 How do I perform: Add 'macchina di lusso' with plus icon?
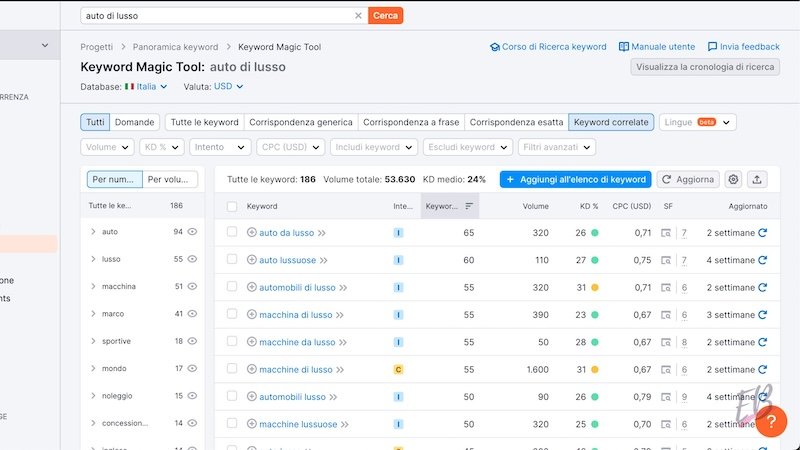pos(252,315)
